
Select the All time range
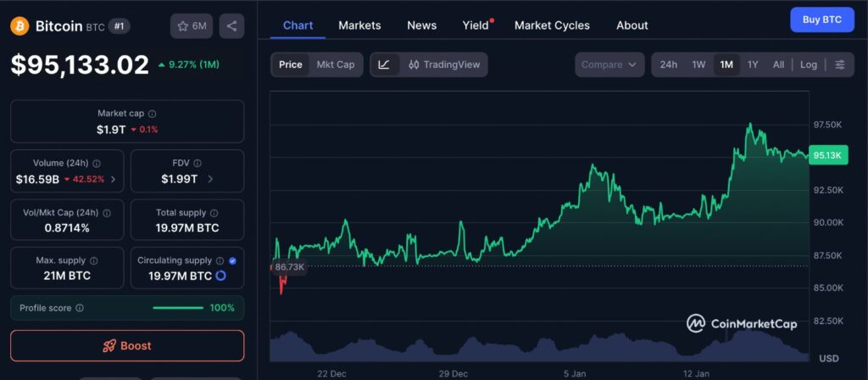click(778, 64)
